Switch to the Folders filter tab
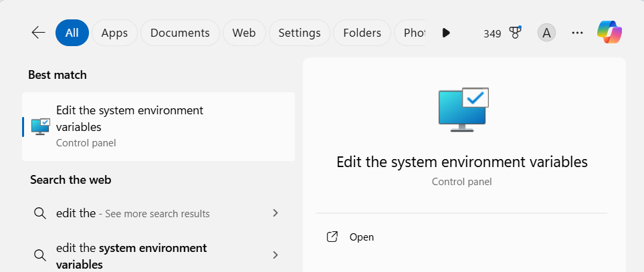The width and height of the screenshot is (644, 272). click(x=362, y=33)
